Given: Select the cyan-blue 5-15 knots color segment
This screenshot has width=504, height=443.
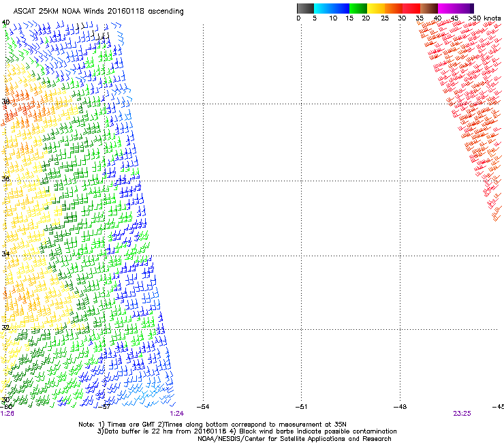Looking at the screenshot, I should click(x=332, y=8).
